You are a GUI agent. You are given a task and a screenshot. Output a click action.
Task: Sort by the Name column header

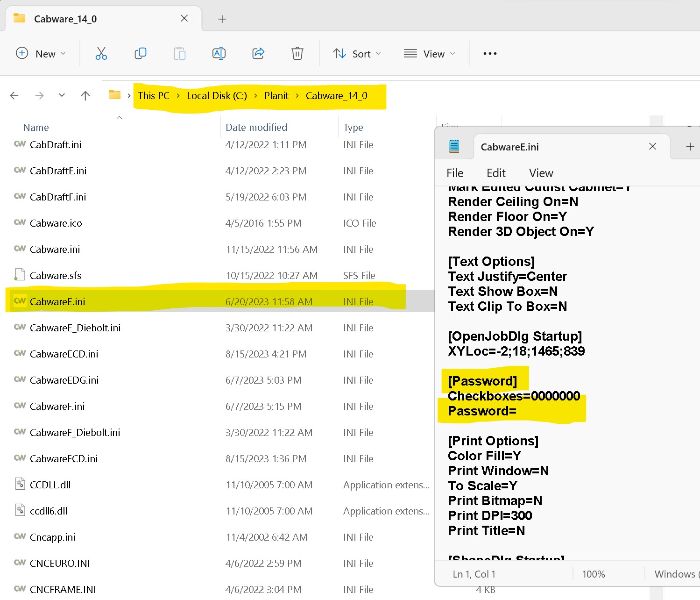(36, 128)
